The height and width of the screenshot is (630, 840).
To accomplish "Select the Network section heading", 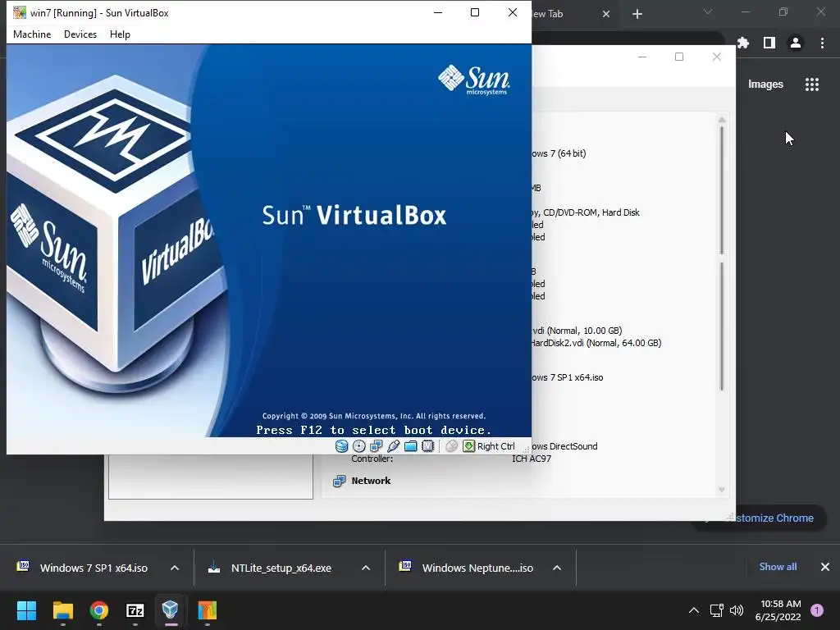I will 371,481.
